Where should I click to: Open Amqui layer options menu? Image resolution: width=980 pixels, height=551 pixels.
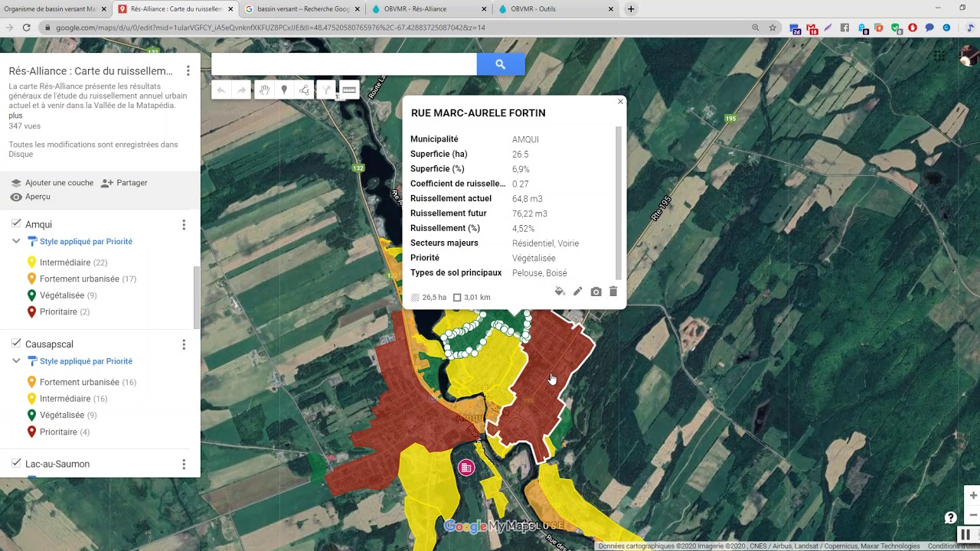[x=184, y=224]
